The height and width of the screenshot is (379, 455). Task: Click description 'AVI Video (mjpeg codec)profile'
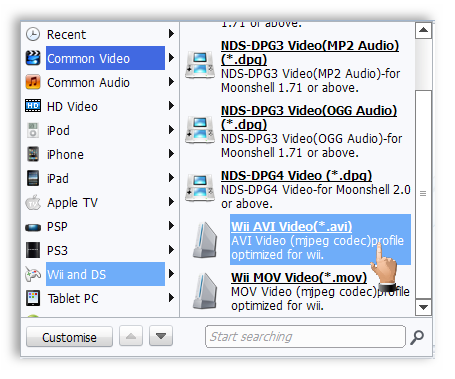coord(317,241)
